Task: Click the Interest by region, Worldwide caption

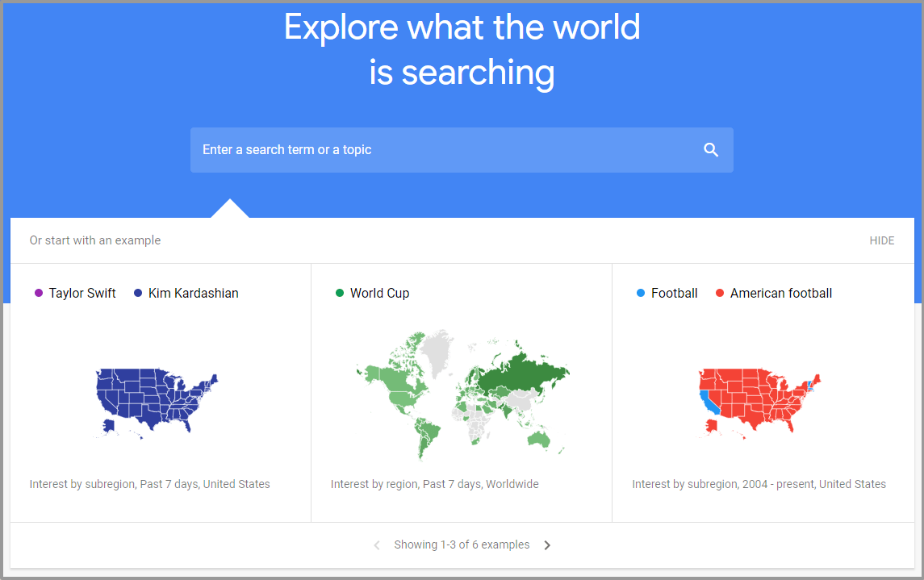Action: click(434, 484)
